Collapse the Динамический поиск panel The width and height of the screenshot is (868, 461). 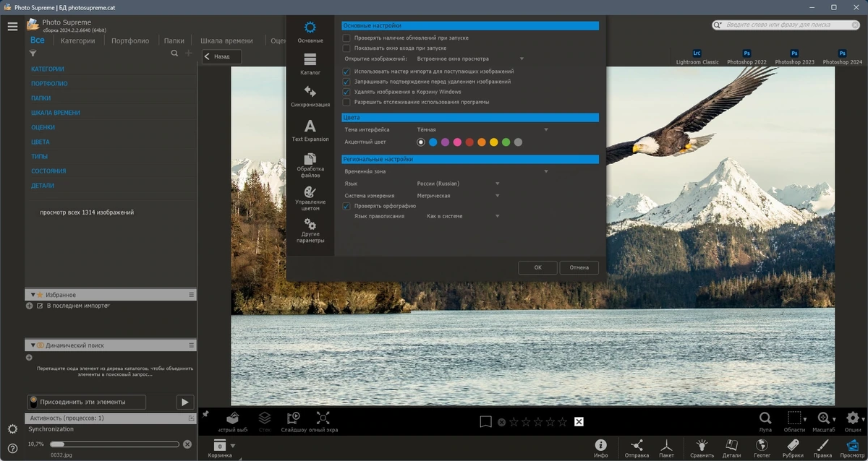coord(33,345)
